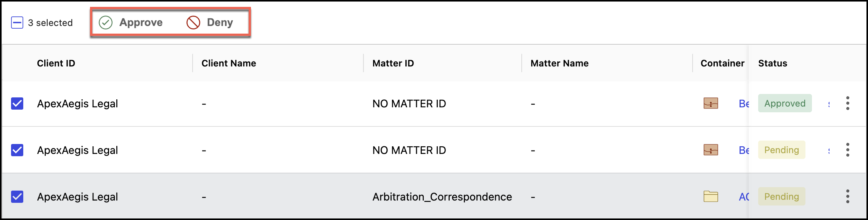Sort by the Client ID column header
Screen dimensions: 868x220
click(56, 63)
